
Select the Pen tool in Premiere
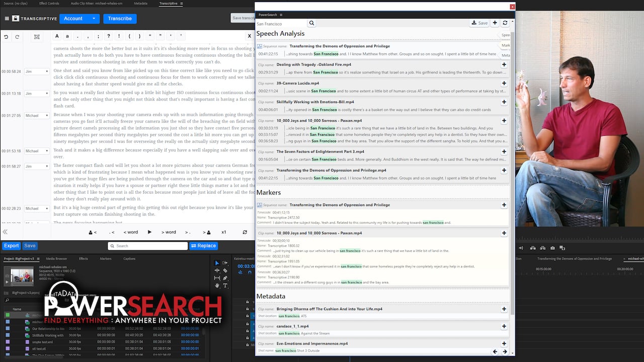pos(225,278)
